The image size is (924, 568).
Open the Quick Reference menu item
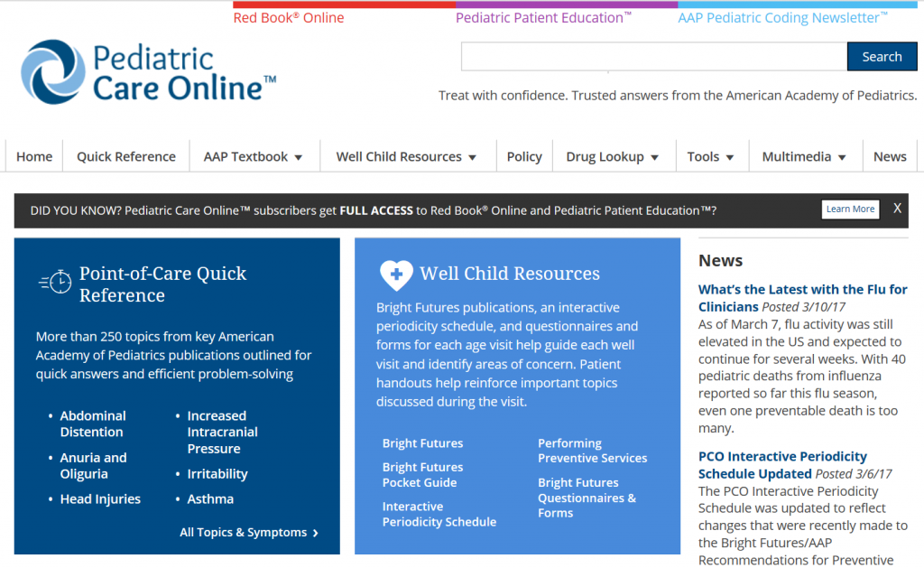click(126, 156)
